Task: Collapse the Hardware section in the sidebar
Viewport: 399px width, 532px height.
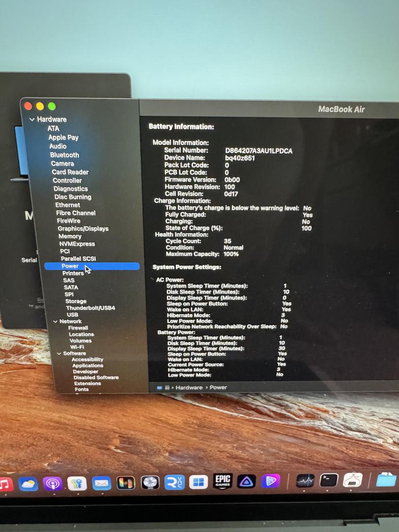Action: click(x=32, y=119)
